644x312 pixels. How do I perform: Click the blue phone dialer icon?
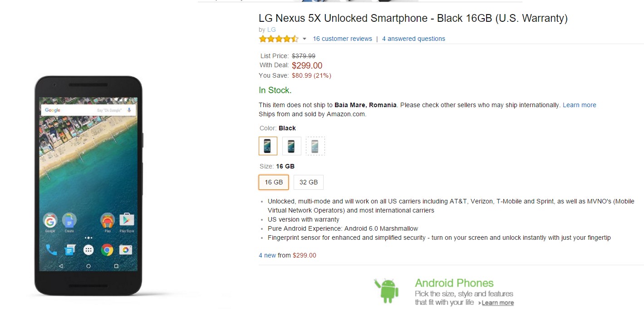coord(51,249)
